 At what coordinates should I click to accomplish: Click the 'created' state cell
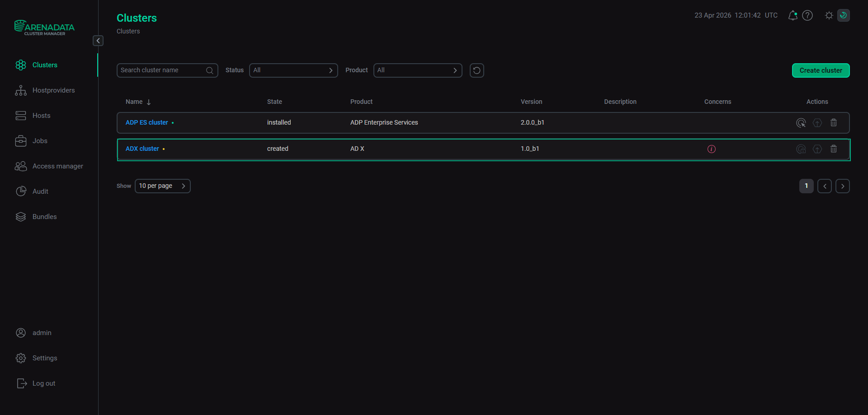click(x=278, y=149)
